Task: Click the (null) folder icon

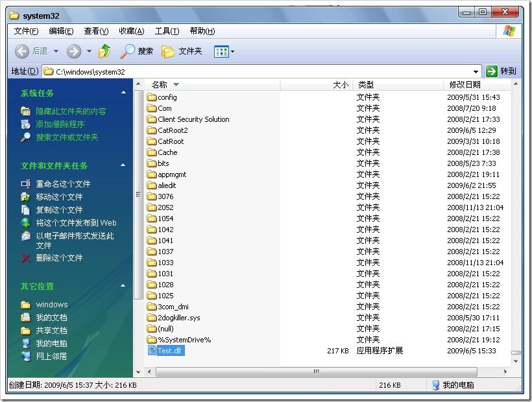Action: coord(152,329)
